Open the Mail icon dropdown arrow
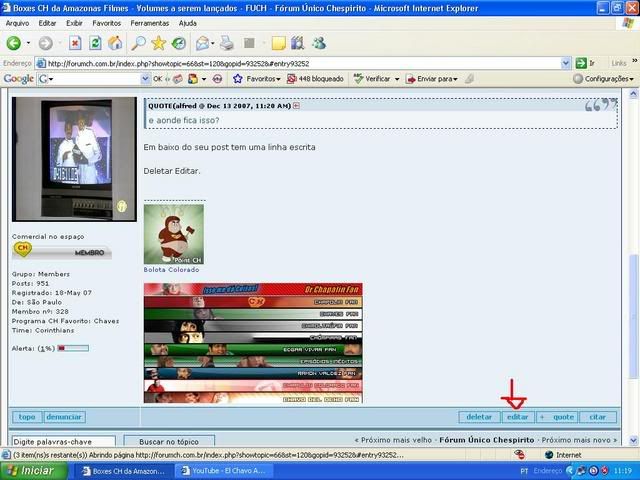 point(213,43)
